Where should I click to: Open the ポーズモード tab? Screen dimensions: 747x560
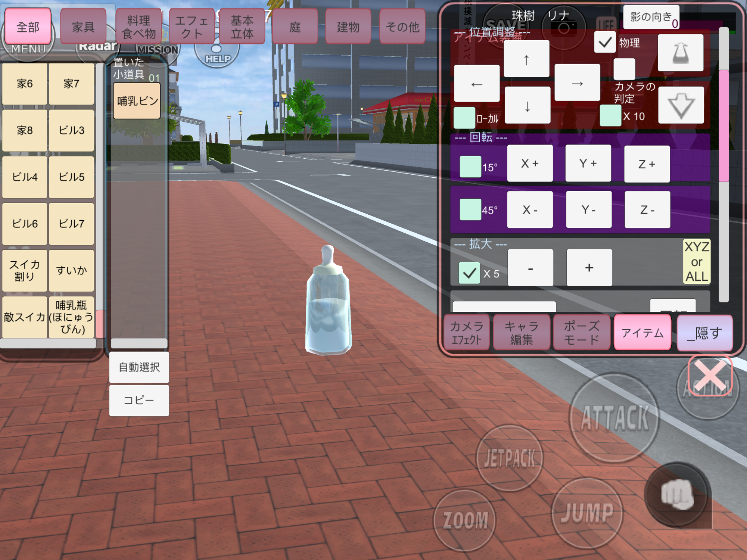click(581, 333)
